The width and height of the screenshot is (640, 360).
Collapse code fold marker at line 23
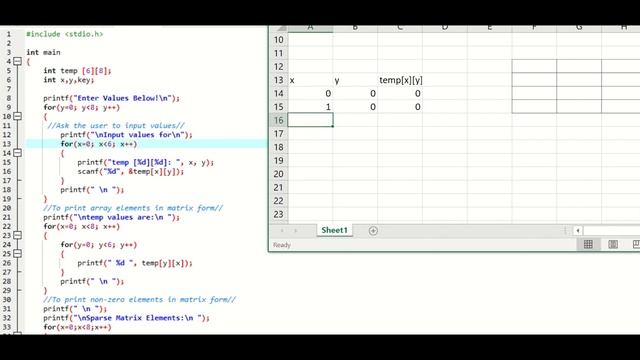pyautogui.click(x=18, y=235)
